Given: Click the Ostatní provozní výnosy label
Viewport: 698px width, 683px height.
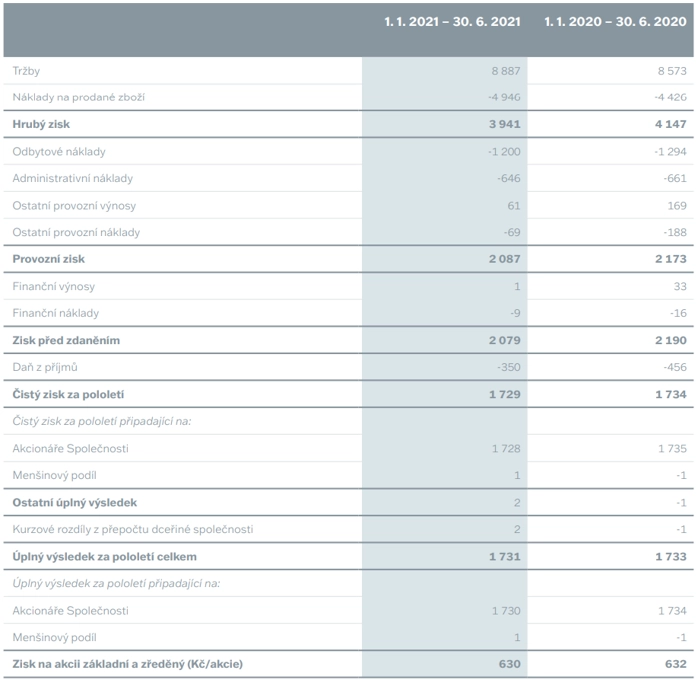Looking at the screenshot, I should [x=74, y=206].
